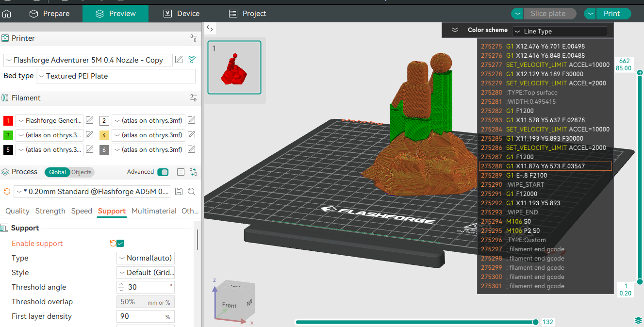This screenshot has height=327, width=644.
Task: Open printer preset selection dropdown
Action: [x=88, y=60]
